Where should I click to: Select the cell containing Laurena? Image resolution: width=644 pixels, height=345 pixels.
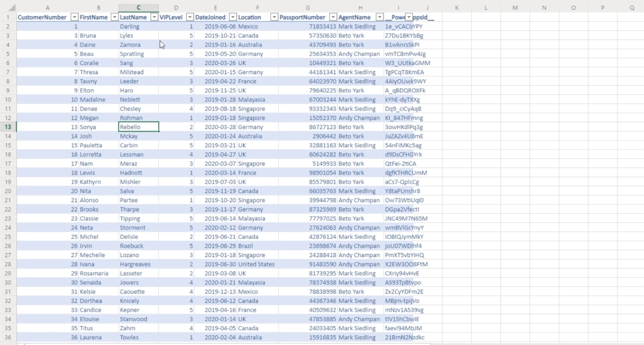point(99,337)
